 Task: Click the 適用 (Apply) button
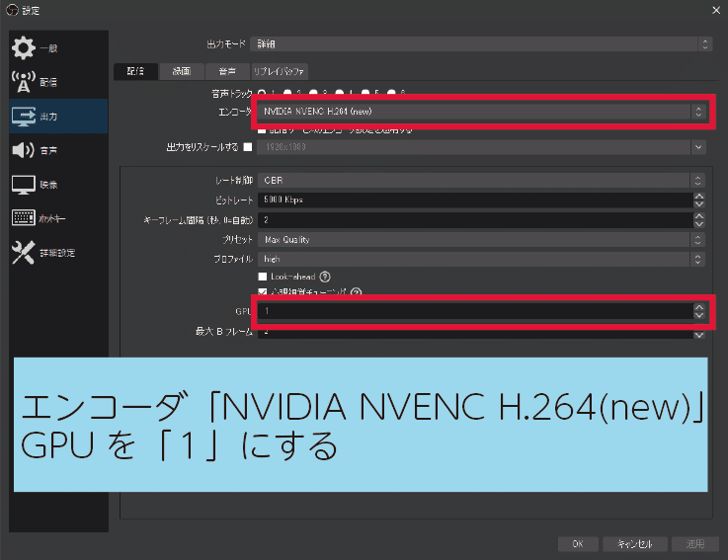(x=695, y=544)
